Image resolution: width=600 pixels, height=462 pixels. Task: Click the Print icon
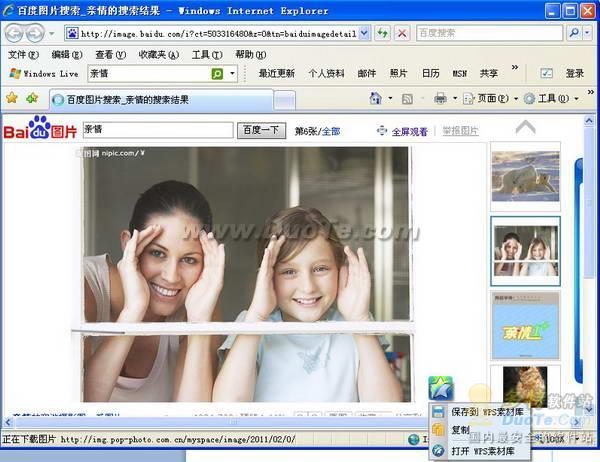pyautogui.click(x=440, y=99)
